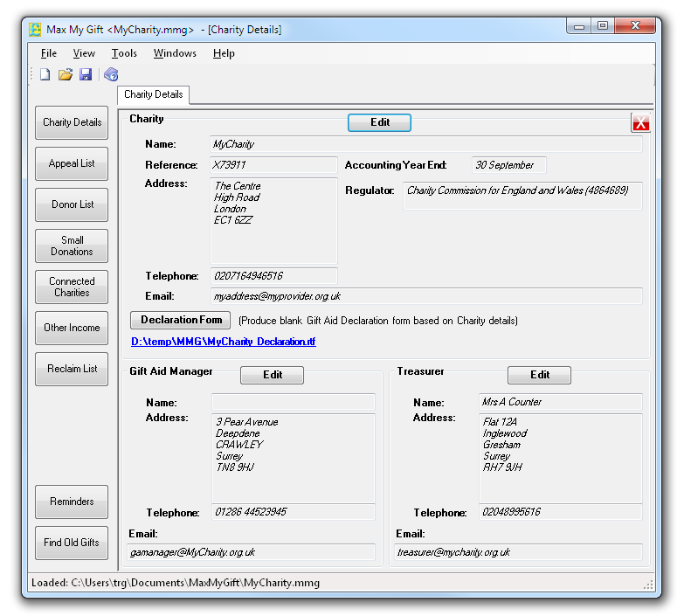Viewport: 684px width, 616px height.
Task: Click the status bar Loaded path text
Action: [x=176, y=584]
